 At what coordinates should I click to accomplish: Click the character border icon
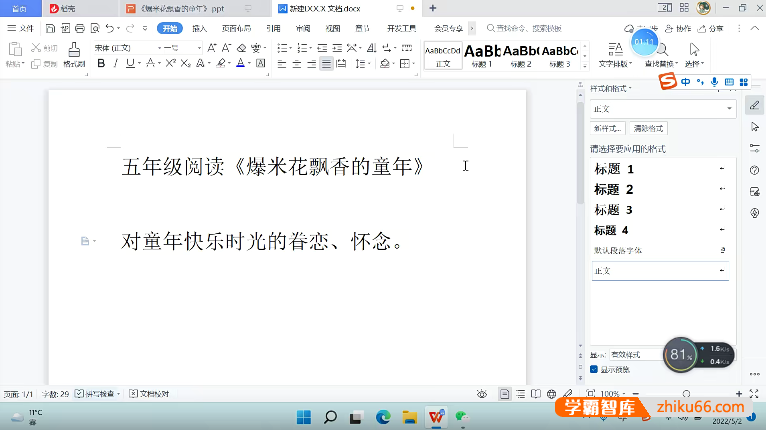click(x=261, y=63)
